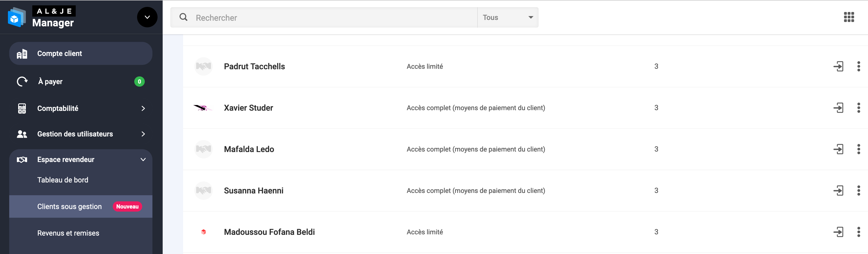Screen dimensions: 868x254
Task: Open more options for Mafalda Ledo
Action: [x=858, y=149]
